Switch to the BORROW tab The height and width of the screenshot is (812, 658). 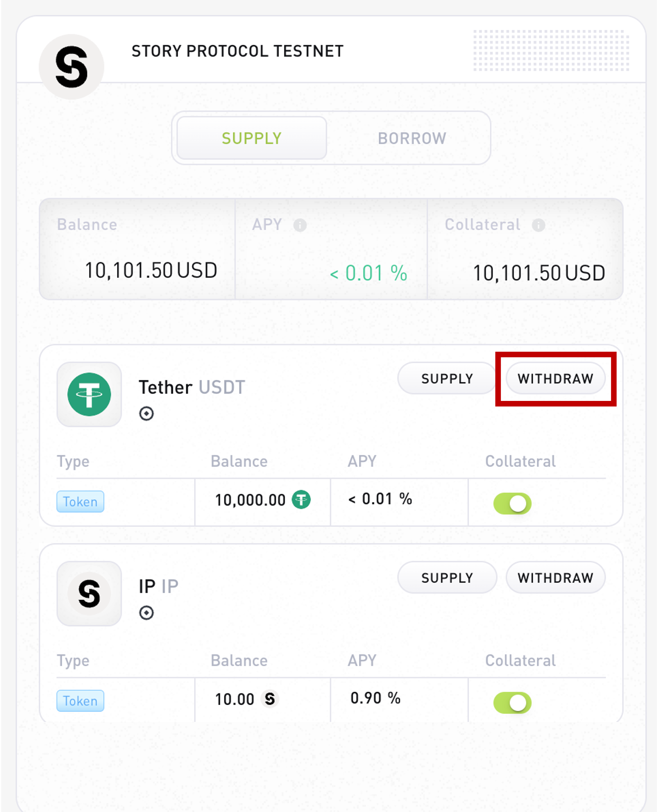(x=412, y=138)
